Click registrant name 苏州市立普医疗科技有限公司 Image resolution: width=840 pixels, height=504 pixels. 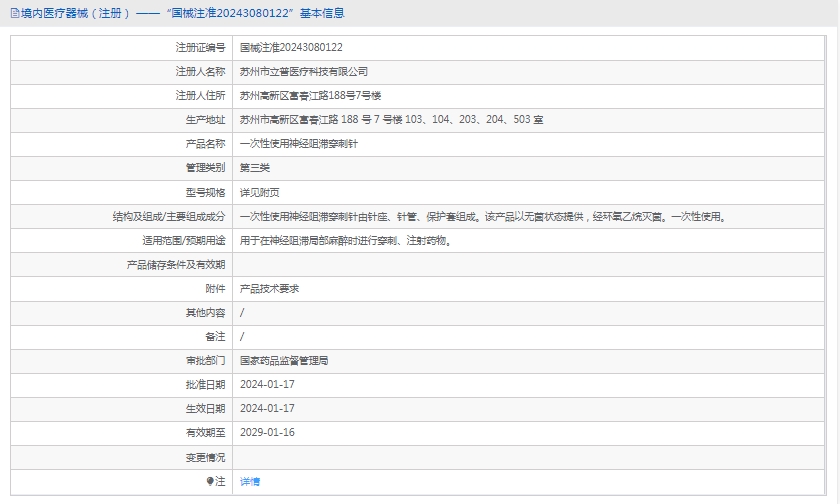click(x=304, y=72)
